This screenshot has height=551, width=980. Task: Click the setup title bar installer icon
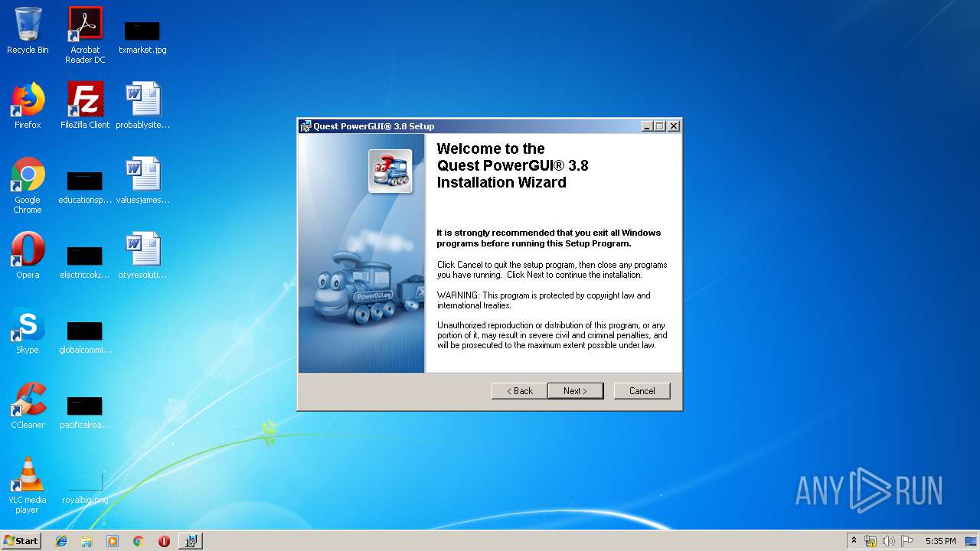[x=305, y=126]
